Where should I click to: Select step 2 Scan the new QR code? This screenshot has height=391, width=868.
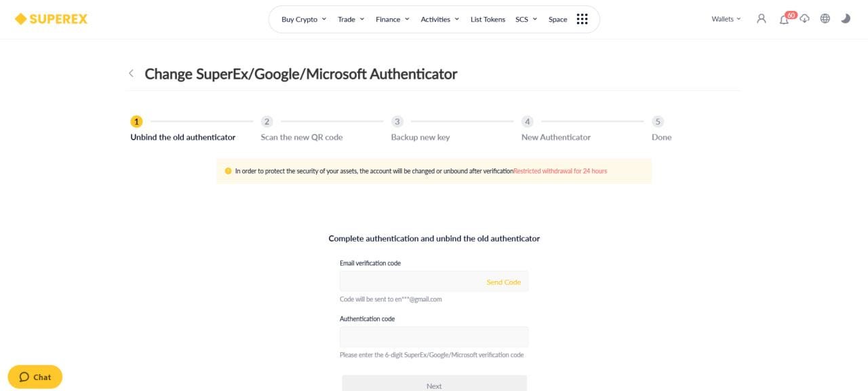[301, 130]
